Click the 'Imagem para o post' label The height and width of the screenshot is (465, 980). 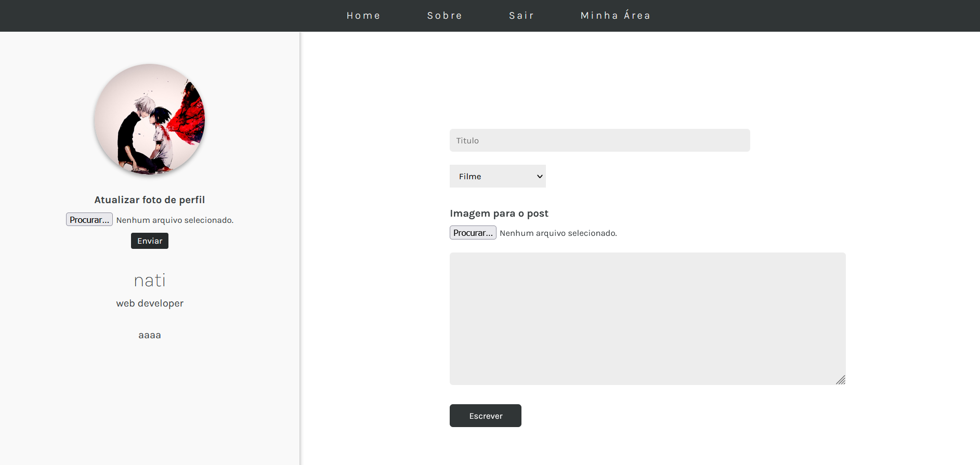pos(499,214)
